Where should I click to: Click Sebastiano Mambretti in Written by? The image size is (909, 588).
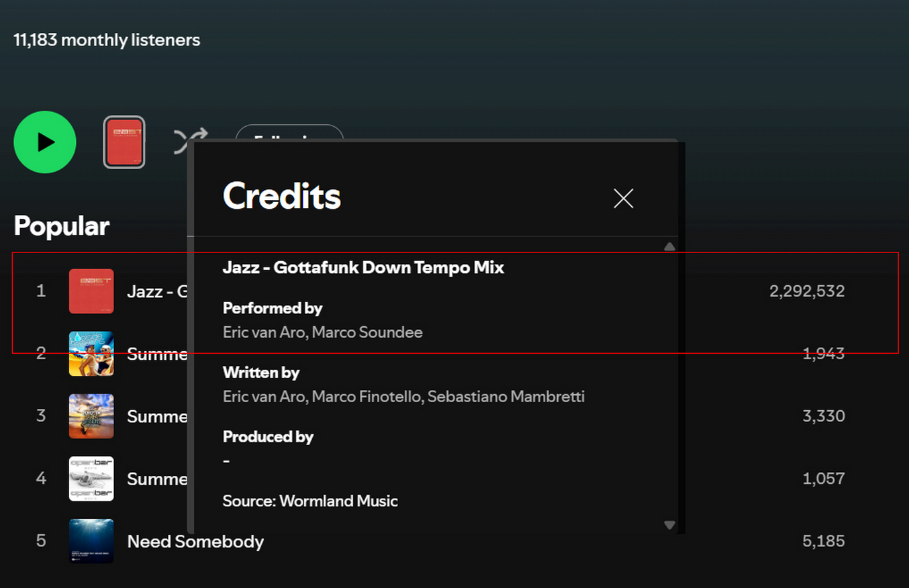point(506,397)
